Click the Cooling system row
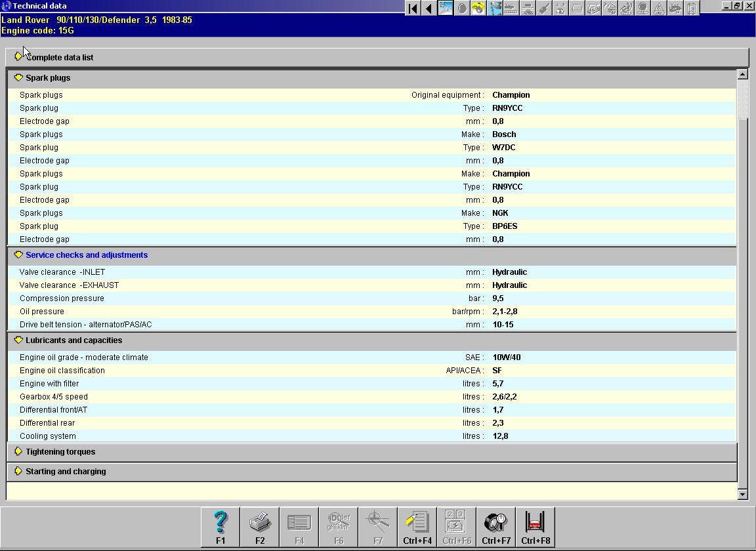Screen dimensions: 756x551 pos(372,436)
